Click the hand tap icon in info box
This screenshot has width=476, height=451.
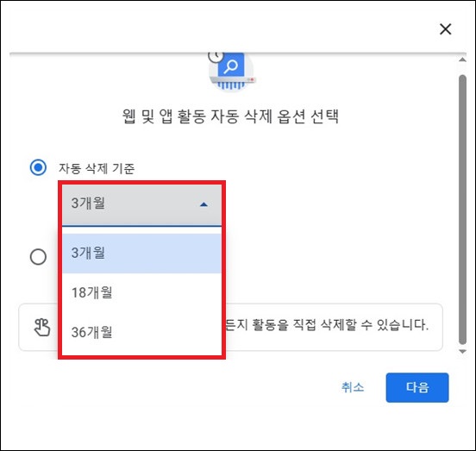tap(42, 327)
